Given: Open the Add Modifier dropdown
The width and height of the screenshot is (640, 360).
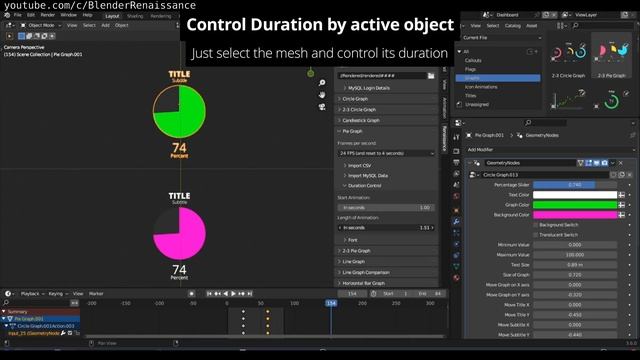Looking at the screenshot, I should point(550,150).
